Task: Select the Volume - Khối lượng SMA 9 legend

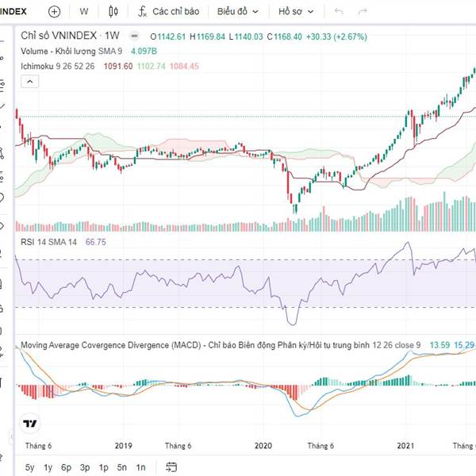Action: click(x=71, y=52)
